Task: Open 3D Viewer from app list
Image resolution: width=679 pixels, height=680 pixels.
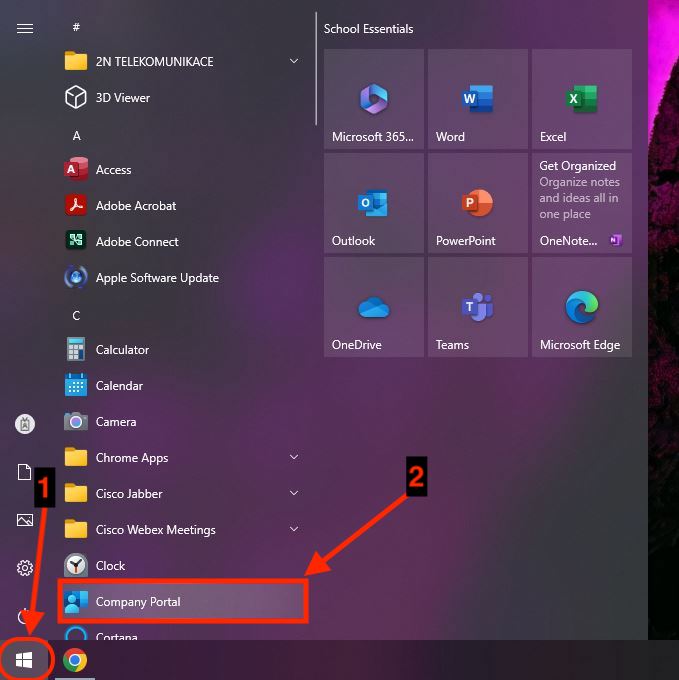Action: coord(182,97)
